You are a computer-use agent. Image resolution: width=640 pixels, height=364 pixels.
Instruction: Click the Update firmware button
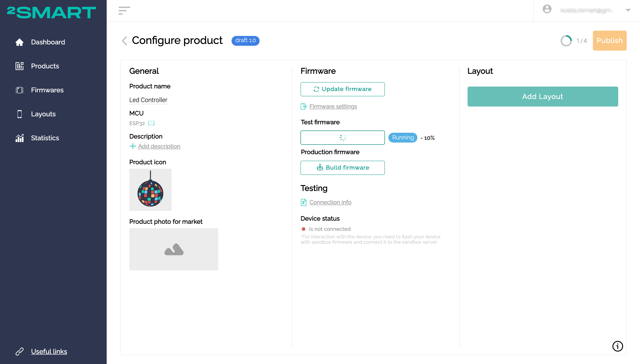point(342,89)
